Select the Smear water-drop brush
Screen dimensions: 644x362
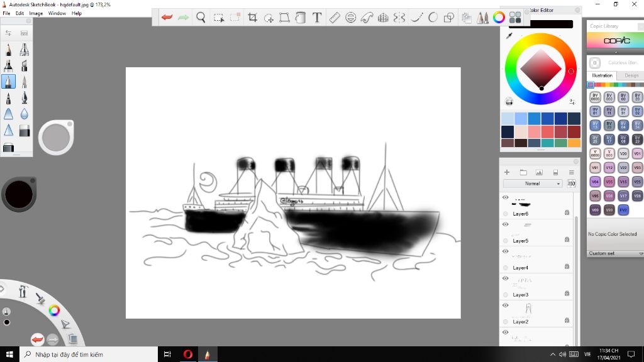pos(25,114)
